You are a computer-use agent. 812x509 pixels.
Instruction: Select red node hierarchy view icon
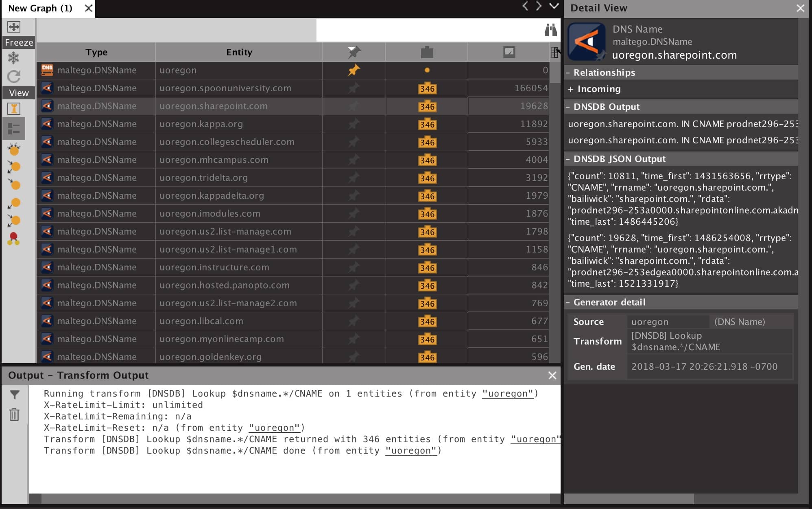coord(14,239)
